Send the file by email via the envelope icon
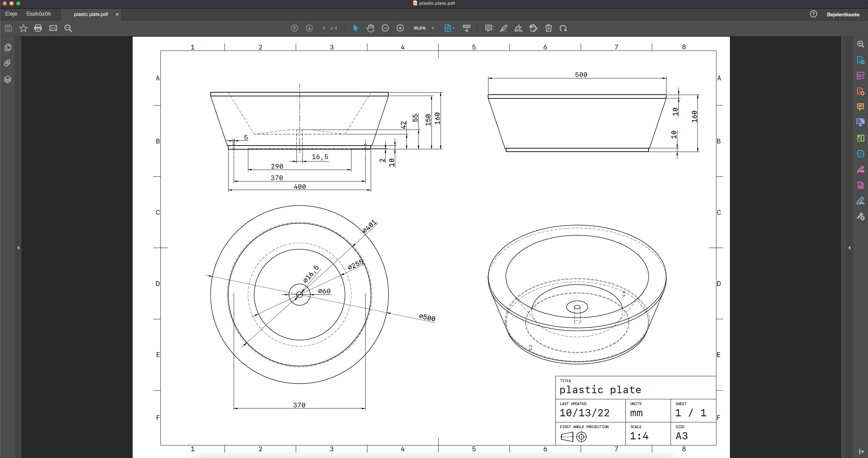 53,28
